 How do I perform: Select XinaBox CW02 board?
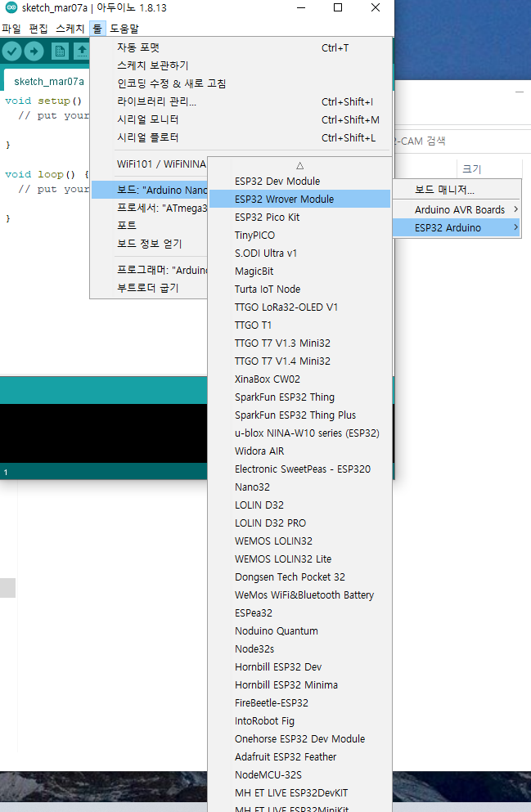point(300,379)
